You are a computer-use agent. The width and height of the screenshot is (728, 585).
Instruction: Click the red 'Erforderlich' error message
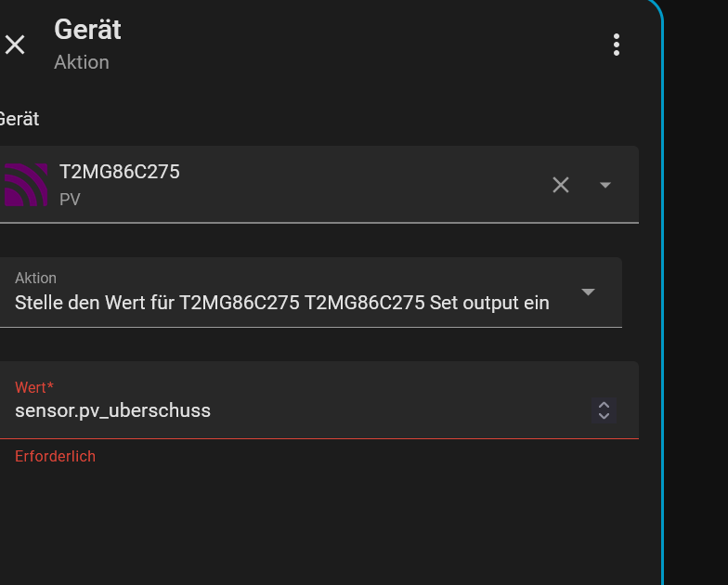tap(55, 456)
